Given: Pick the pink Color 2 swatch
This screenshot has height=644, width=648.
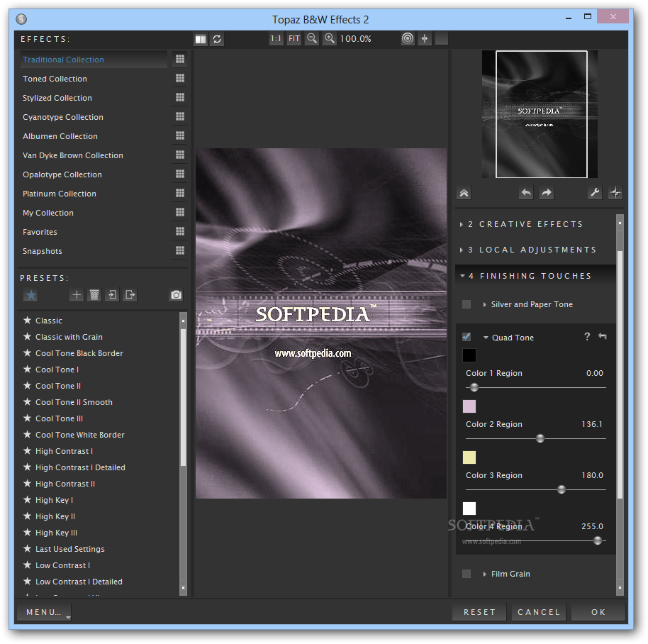Looking at the screenshot, I should point(469,406).
